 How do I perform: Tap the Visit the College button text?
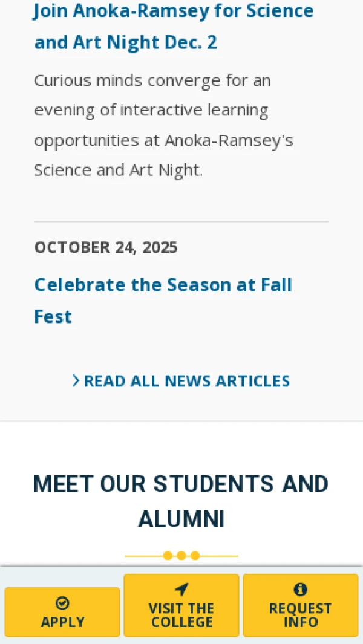point(181,615)
